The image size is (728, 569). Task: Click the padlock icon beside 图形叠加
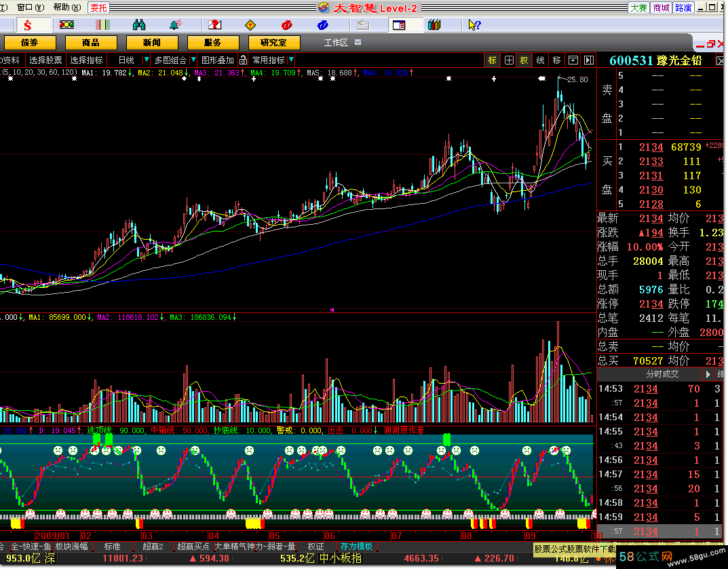pos(244,60)
